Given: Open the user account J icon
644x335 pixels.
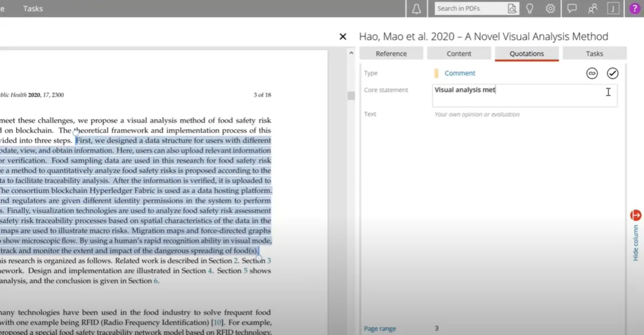Looking at the screenshot, I should coord(613,9).
